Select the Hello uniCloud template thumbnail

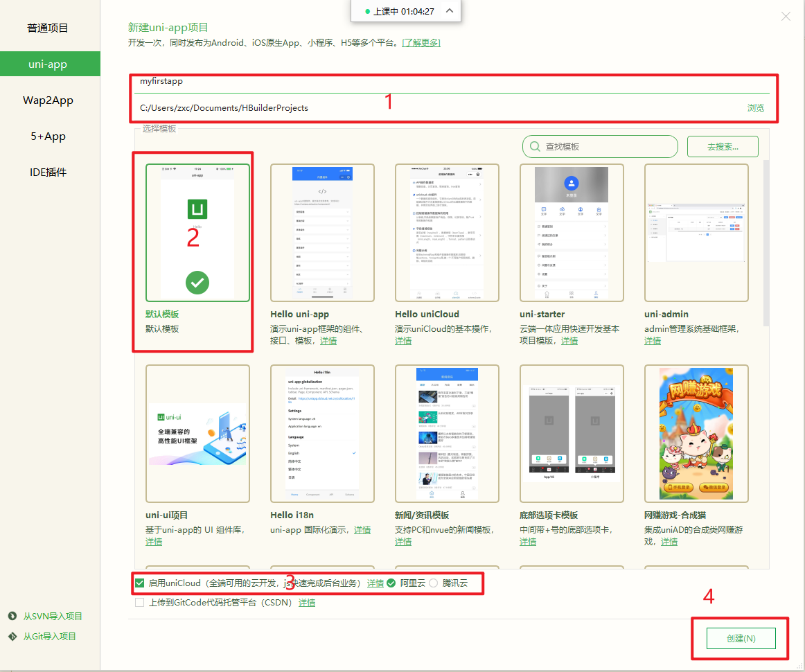[x=447, y=233]
